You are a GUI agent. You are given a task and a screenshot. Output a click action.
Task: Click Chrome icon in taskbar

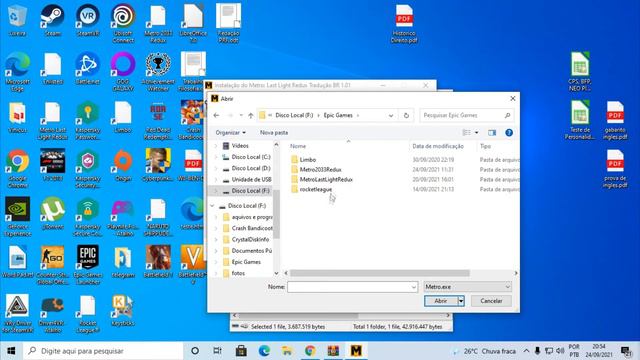click(310, 351)
